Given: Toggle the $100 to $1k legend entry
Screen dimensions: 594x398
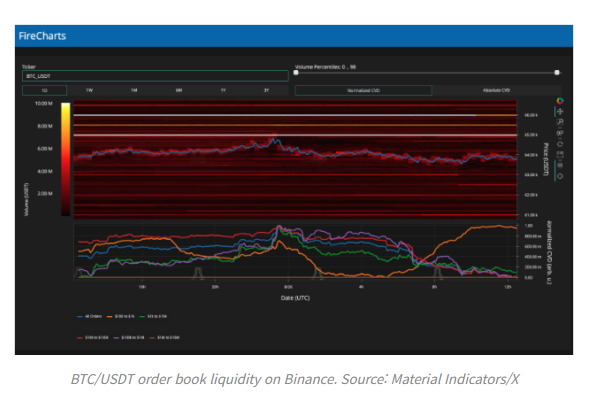Looking at the screenshot, I should [120, 316].
